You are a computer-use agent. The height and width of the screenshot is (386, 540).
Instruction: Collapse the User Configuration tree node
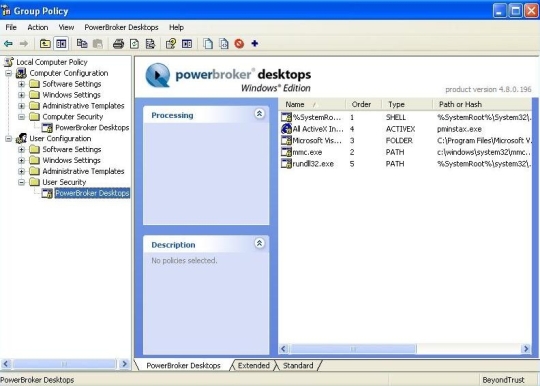point(9,138)
